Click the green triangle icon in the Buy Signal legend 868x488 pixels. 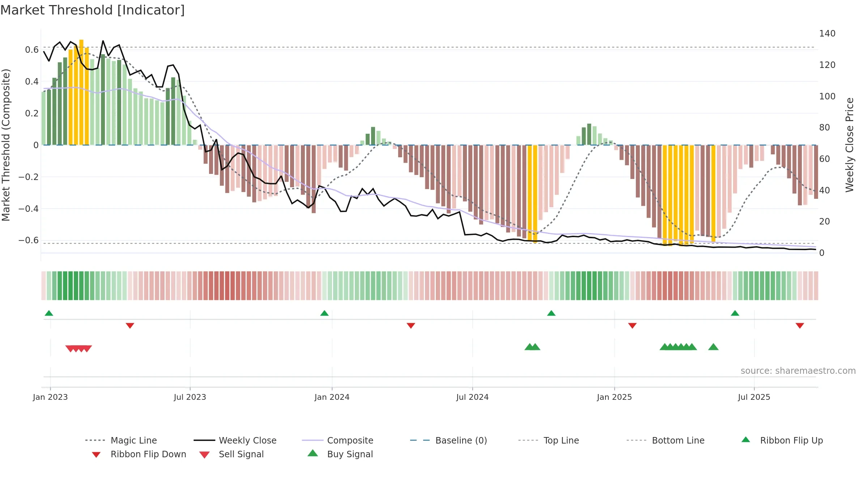(x=313, y=453)
